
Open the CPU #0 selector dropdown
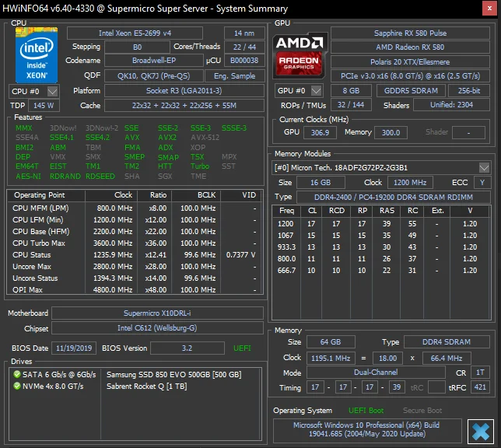pos(52,92)
